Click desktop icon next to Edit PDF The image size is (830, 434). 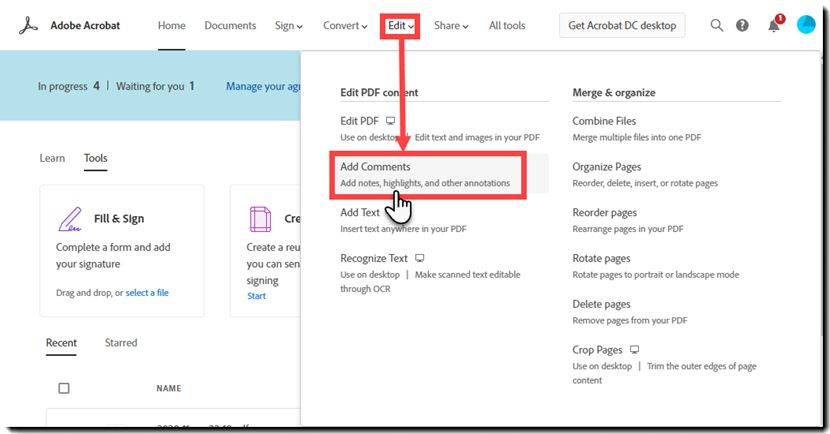click(x=391, y=121)
